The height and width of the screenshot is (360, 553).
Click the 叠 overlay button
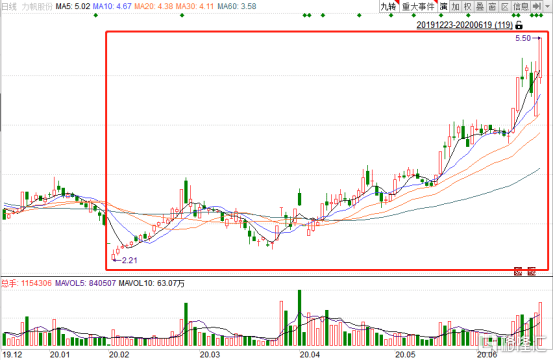(x=480, y=6)
